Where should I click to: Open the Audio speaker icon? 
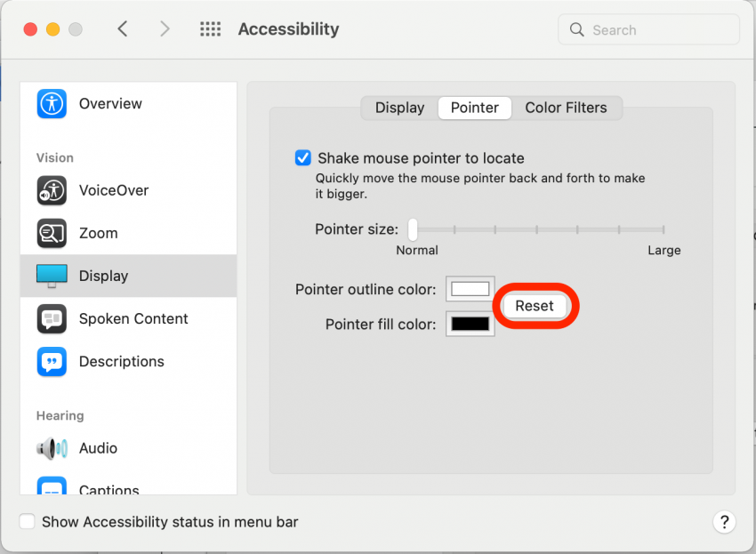click(52, 448)
